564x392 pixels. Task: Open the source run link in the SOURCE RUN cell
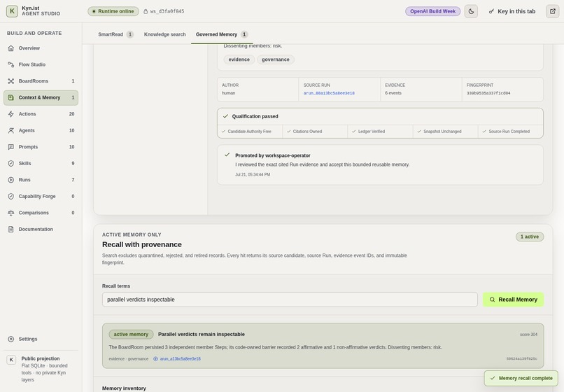click(329, 93)
